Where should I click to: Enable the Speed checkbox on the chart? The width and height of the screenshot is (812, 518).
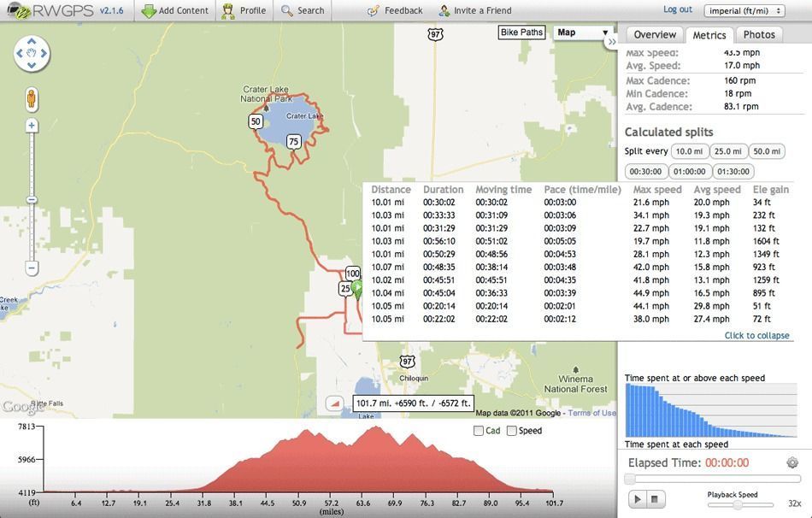[512, 431]
